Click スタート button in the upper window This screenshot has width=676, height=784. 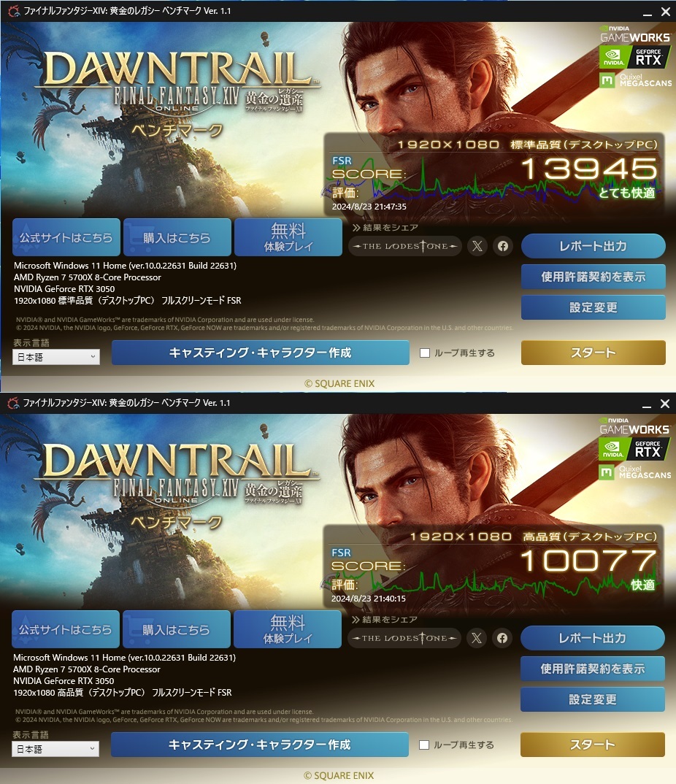(593, 353)
